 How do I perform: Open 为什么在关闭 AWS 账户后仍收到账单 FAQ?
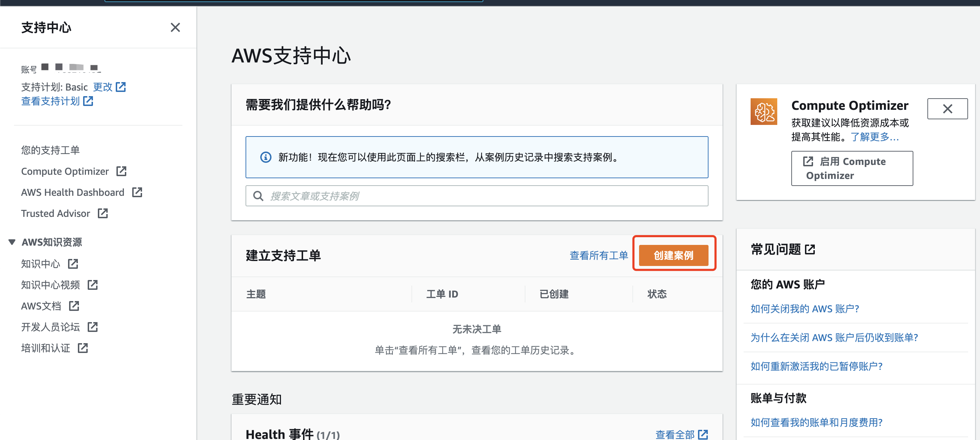pos(834,337)
